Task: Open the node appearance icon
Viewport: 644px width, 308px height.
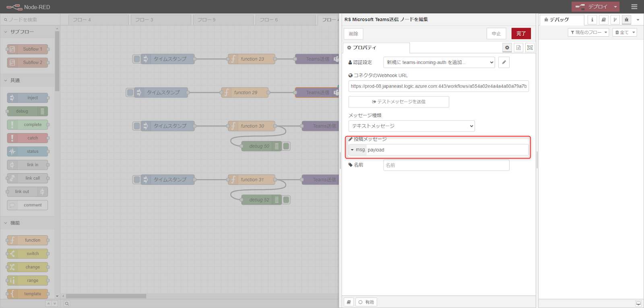Action: point(530,48)
